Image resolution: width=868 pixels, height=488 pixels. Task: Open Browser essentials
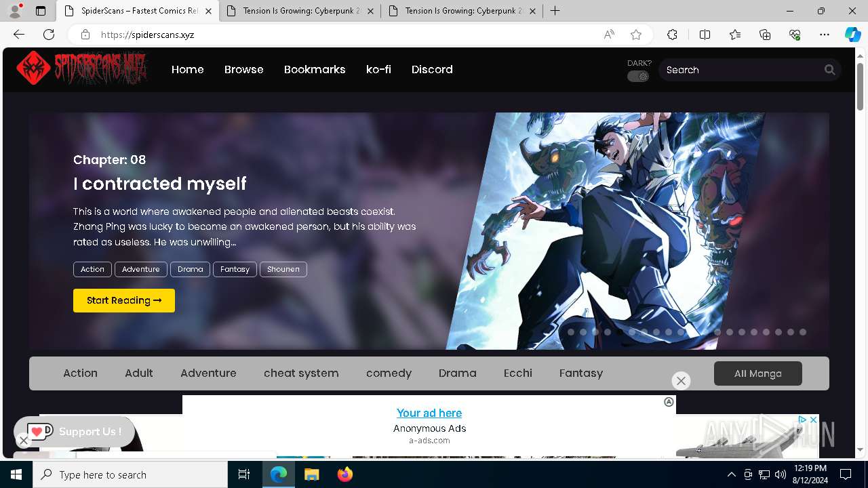pos(795,35)
